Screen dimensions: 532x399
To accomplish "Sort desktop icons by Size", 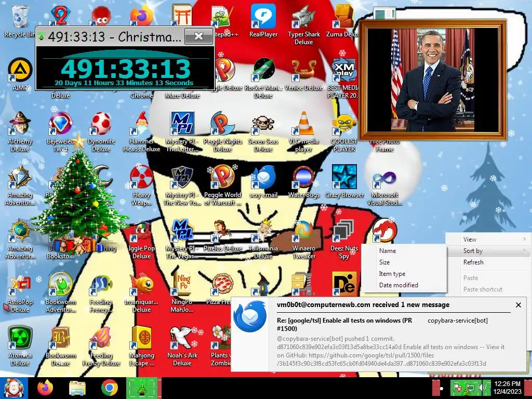I will [404, 262].
